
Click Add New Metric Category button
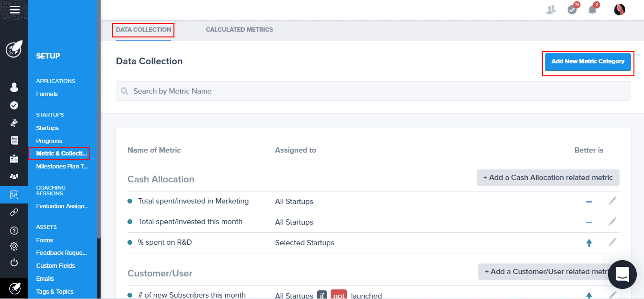(x=588, y=61)
